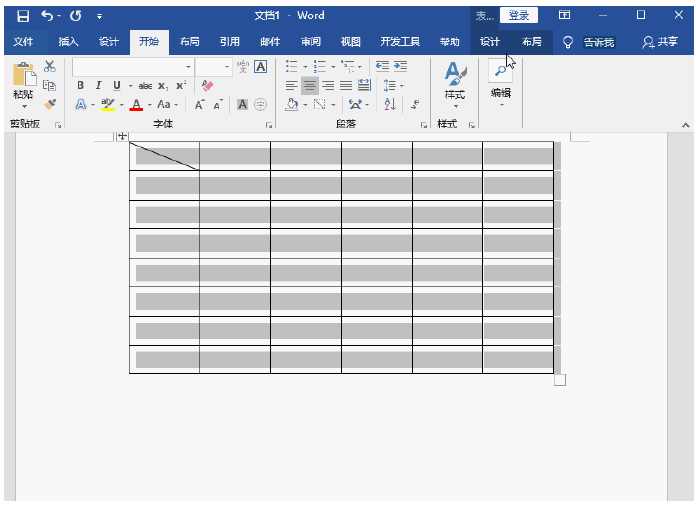Click the numbered list icon
The image size is (696, 506).
pos(320,67)
